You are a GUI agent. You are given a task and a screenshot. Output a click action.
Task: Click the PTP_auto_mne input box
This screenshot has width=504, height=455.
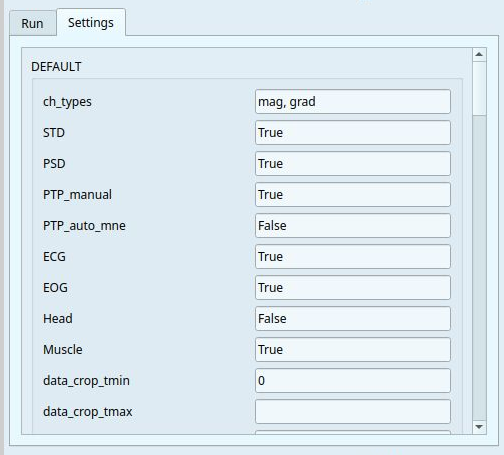click(353, 225)
